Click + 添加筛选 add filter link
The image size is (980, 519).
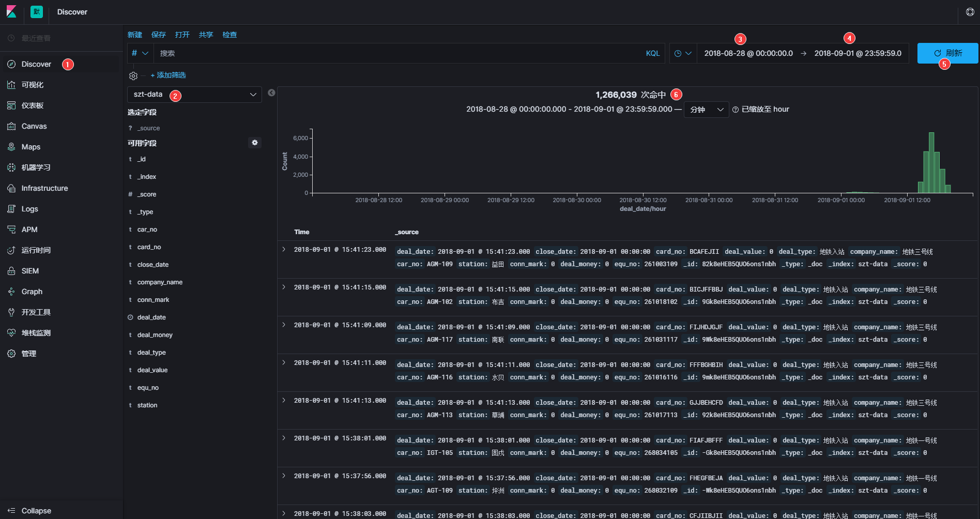tap(168, 75)
